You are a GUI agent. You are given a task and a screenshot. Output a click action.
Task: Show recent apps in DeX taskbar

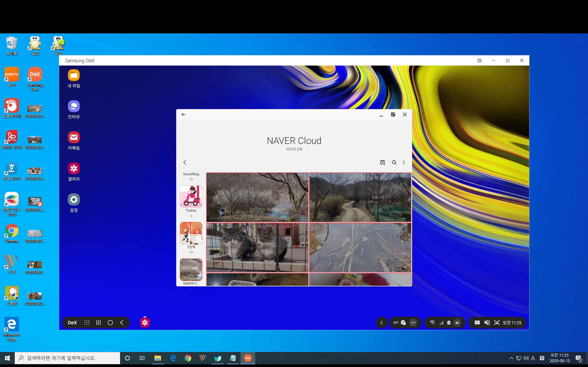(x=98, y=323)
